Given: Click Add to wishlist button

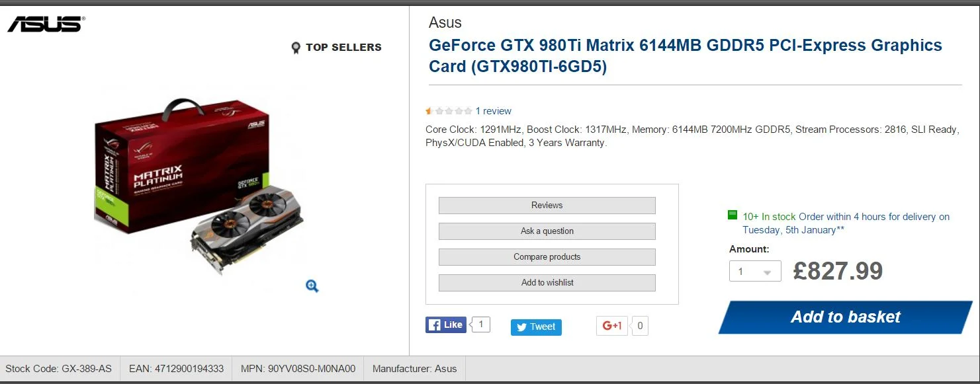Looking at the screenshot, I should (x=547, y=283).
